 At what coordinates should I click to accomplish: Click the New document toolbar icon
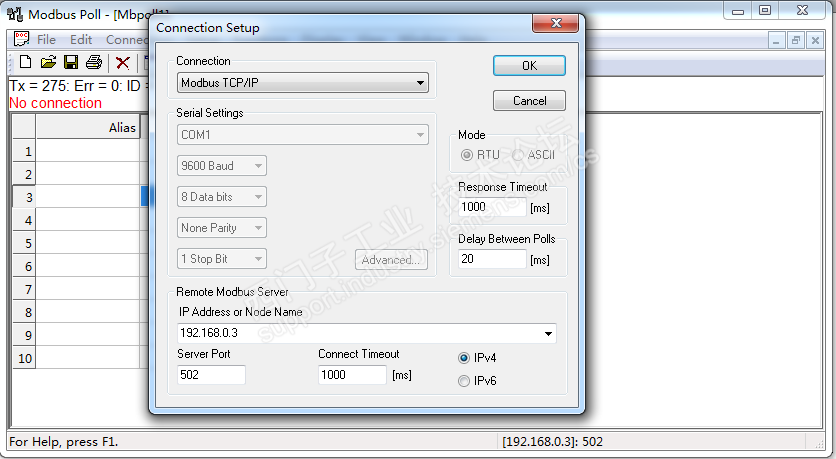click(25, 62)
